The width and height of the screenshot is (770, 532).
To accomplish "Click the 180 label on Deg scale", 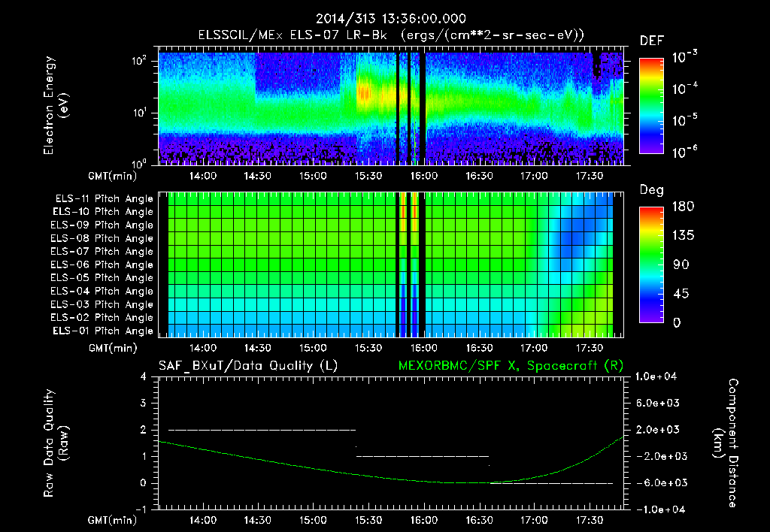I will pyautogui.click(x=683, y=207).
